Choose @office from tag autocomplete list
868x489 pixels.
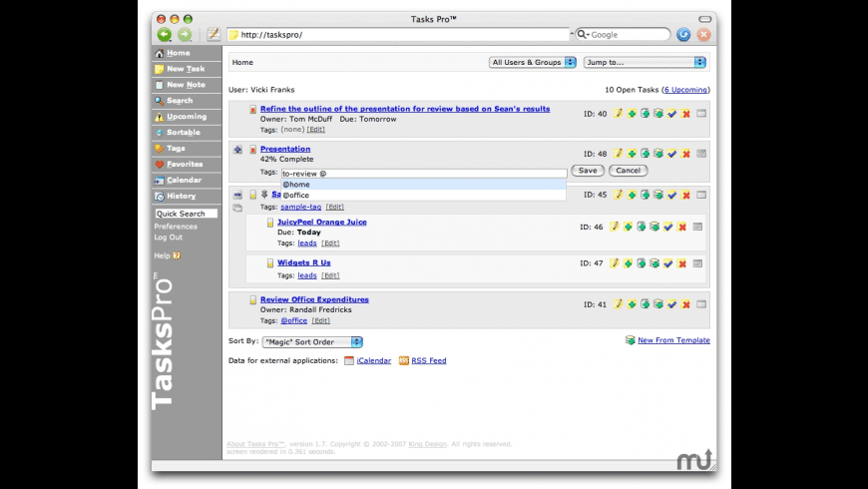423,195
